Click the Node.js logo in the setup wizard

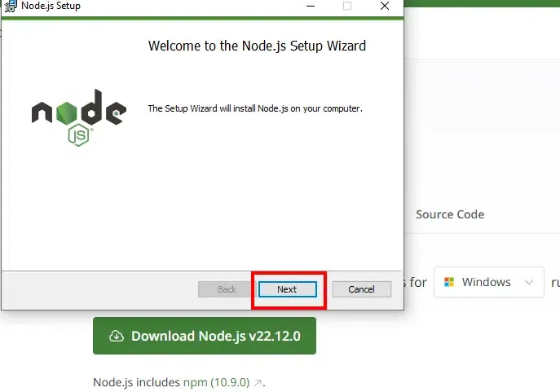click(x=79, y=117)
